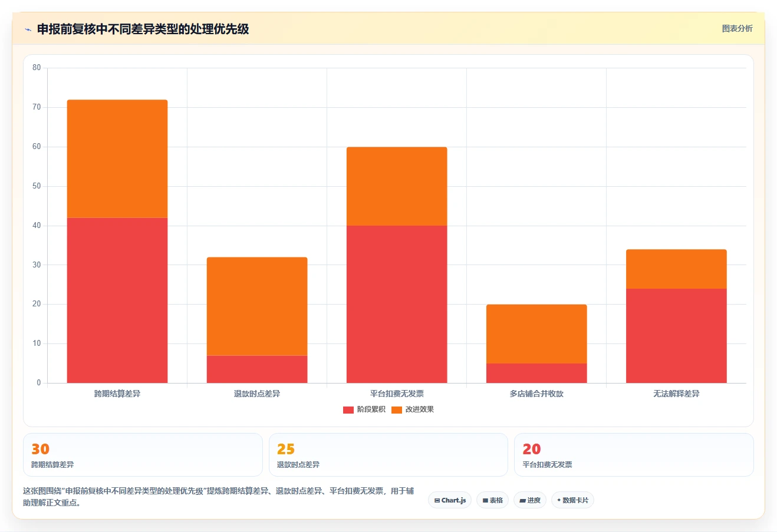This screenshot has width=777, height=532.
Task: Click the orange 改进效果 legend swatch
Action: pos(397,409)
